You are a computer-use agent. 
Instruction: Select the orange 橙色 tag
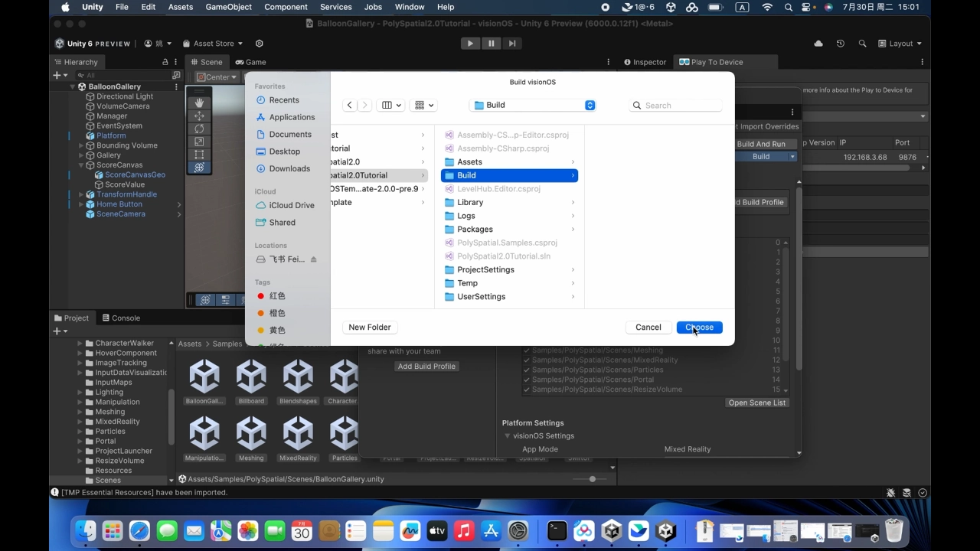point(271,314)
